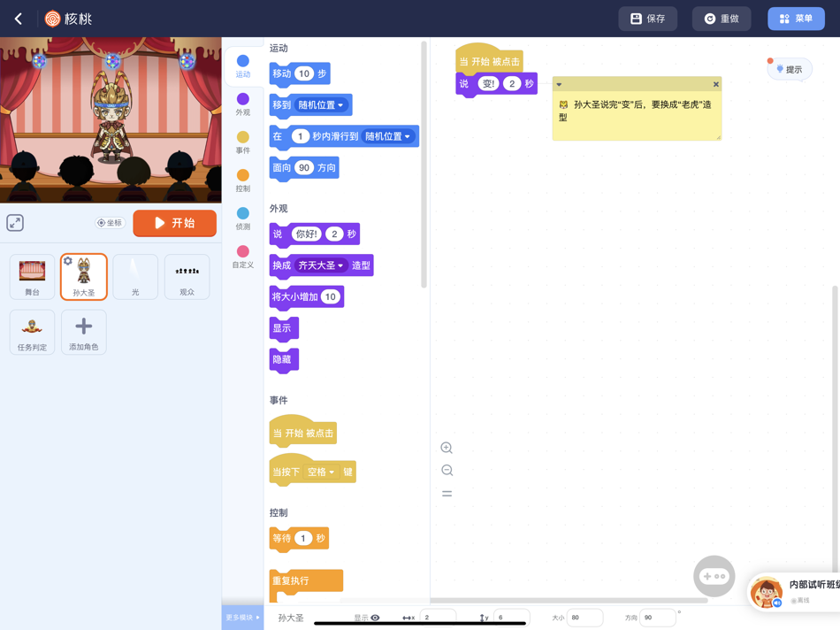Select the 任务判定 sprite thumbnail
This screenshot has height=630, width=840.
32,332
